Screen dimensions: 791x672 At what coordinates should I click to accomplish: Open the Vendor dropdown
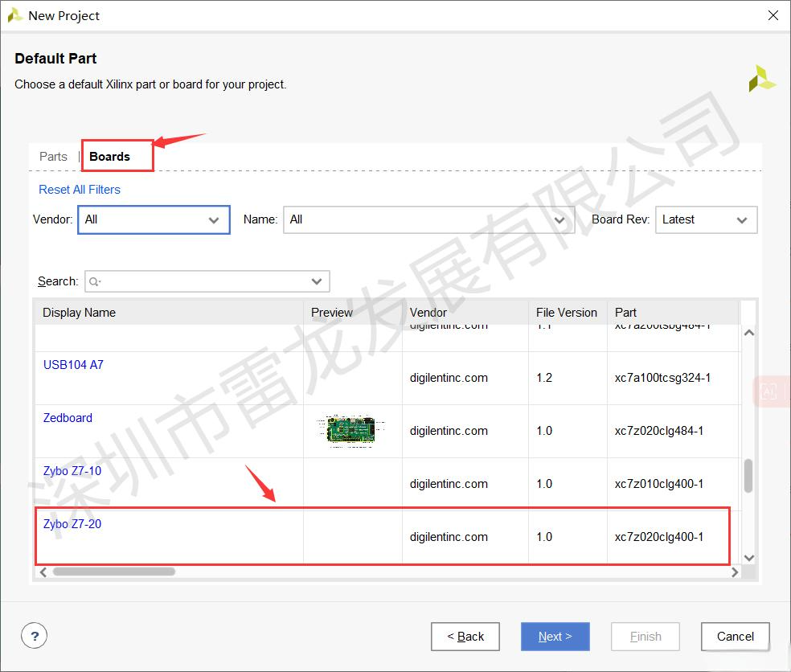tap(154, 220)
